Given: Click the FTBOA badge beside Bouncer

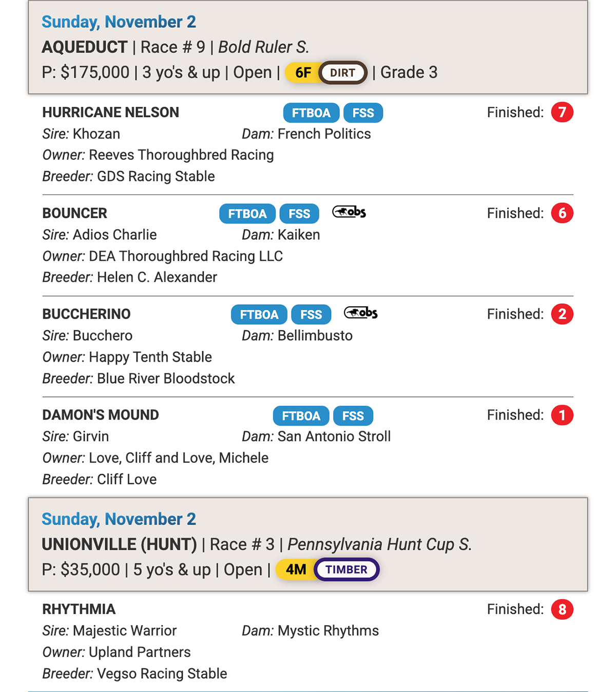Looking at the screenshot, I should click(x=247, y=214).
